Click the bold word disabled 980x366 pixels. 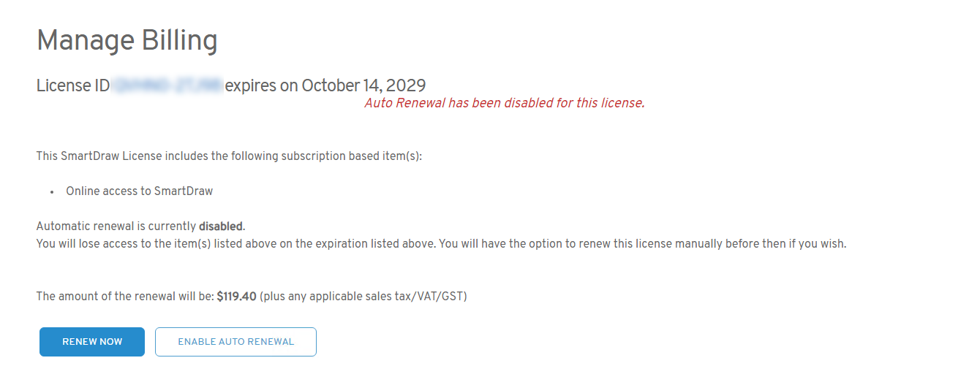[x=221, y=226]
